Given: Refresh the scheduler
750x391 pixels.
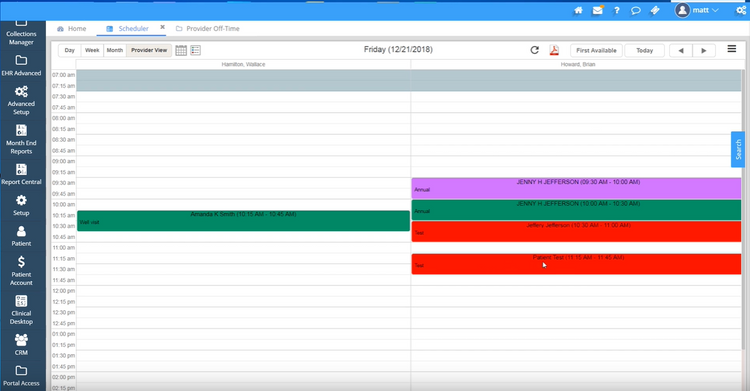Looking at the screenshot, I should click(535, 50).
